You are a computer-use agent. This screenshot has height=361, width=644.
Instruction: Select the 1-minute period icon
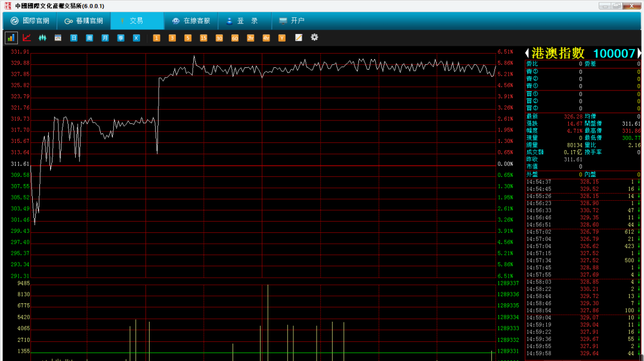(156, 38)
